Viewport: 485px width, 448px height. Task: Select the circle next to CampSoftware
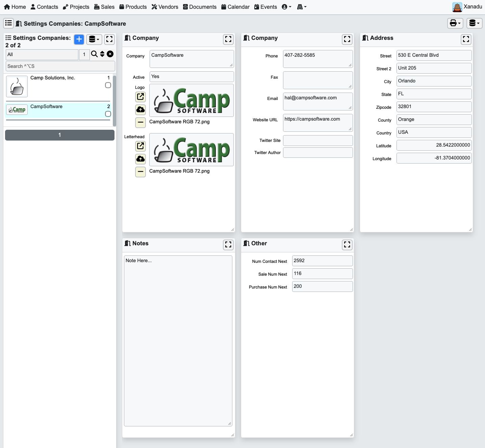click(x=108, y=114)
